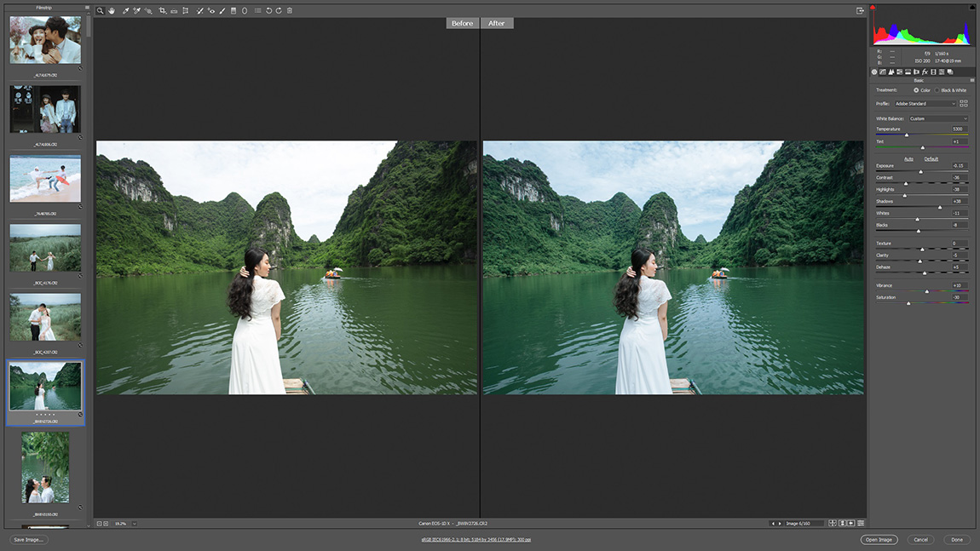Select the Basic panel tab icon
The image size is (980, 551).
tap(874, 72)
